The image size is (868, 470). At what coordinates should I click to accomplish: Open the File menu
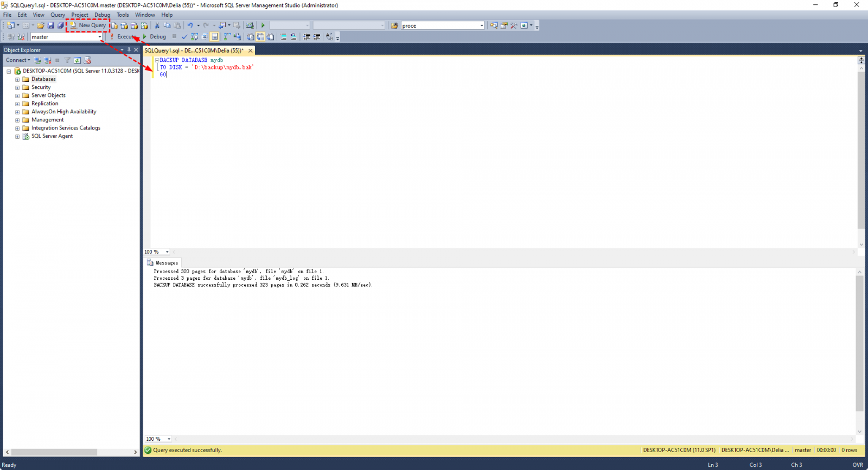click(7, 15)
